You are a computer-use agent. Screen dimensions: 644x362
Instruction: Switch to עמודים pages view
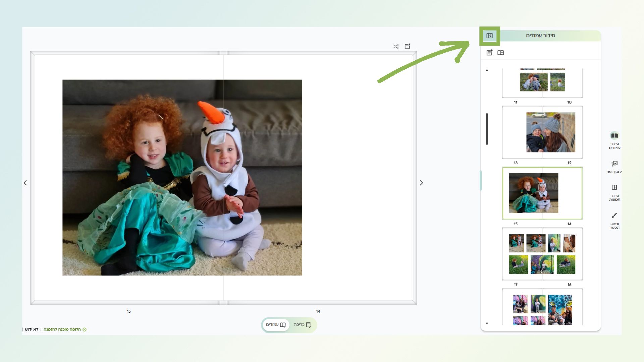[276, 325]
